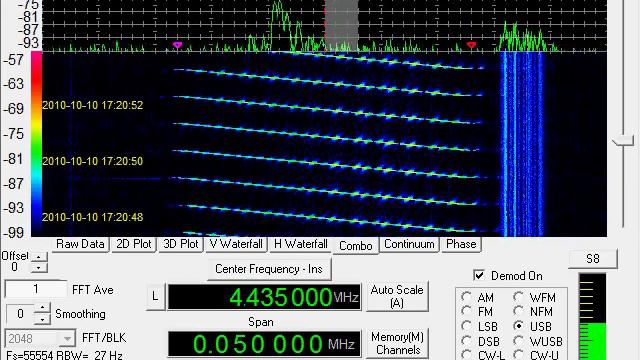Click the Fs=55554 RBW= 27 Hz text
This screenshot has height=360, width=640.
tap(64, 355)
